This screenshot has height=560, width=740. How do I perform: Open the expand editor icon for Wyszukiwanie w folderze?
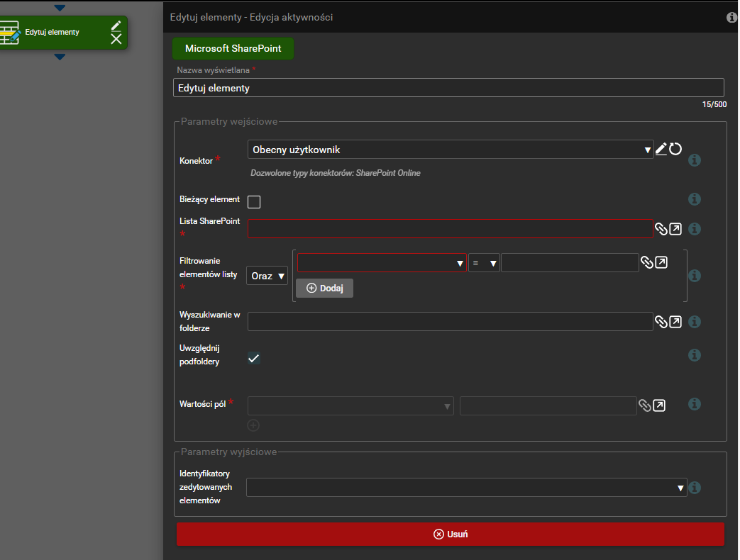point(675,322)
